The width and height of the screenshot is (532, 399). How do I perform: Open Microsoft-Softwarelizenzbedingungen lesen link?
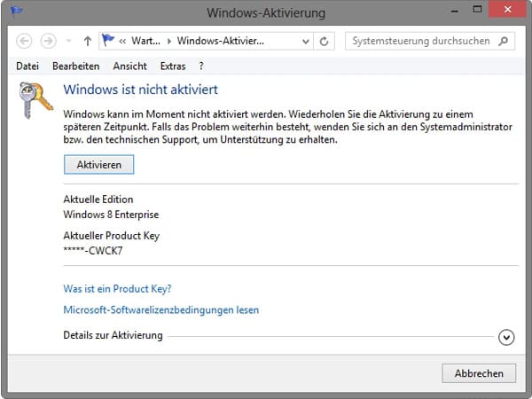coord(161,309)
